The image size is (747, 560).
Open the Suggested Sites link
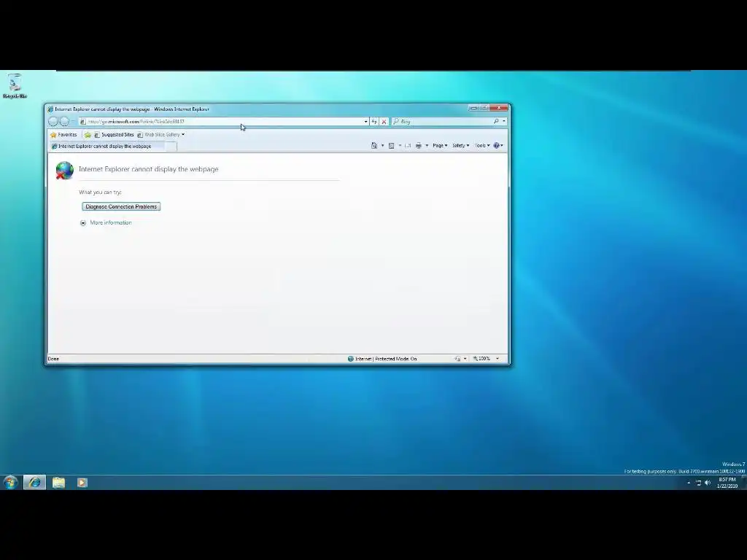point(114,135)
